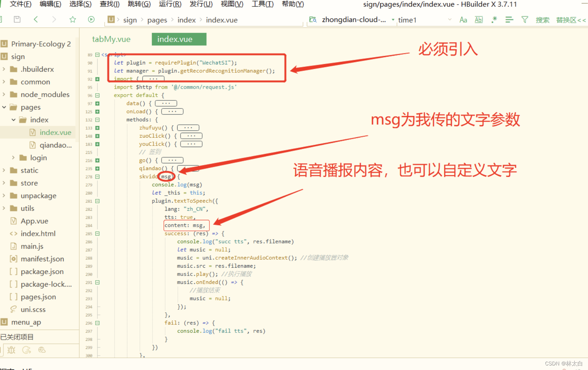This screenshot has width=588, height=370.
Task: Collapse the pages folder
Action: coord(4,107)
